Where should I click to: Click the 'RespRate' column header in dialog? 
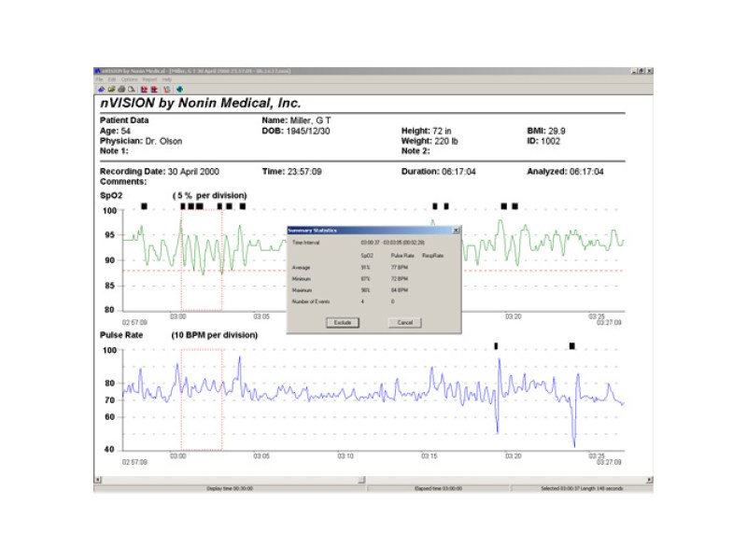tap(432, 256)
